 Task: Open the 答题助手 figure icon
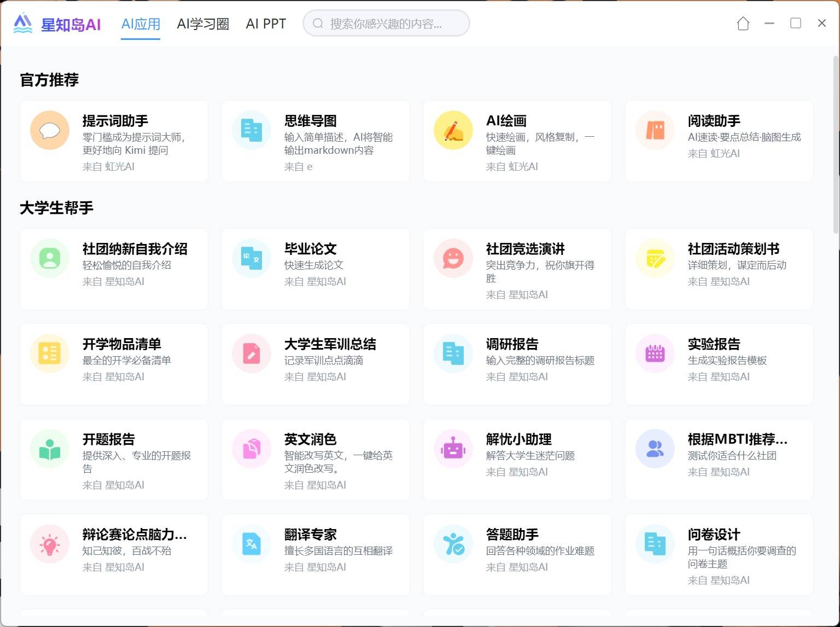[x=453, y=544]
